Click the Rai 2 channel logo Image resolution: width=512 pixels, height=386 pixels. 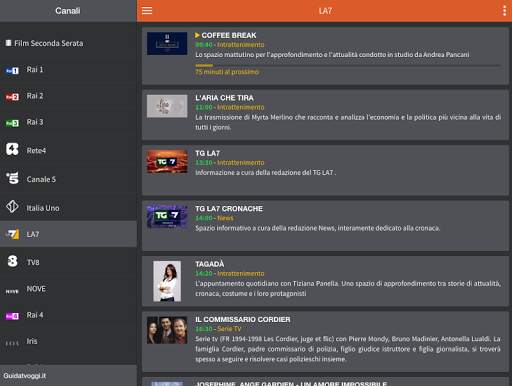12,97
